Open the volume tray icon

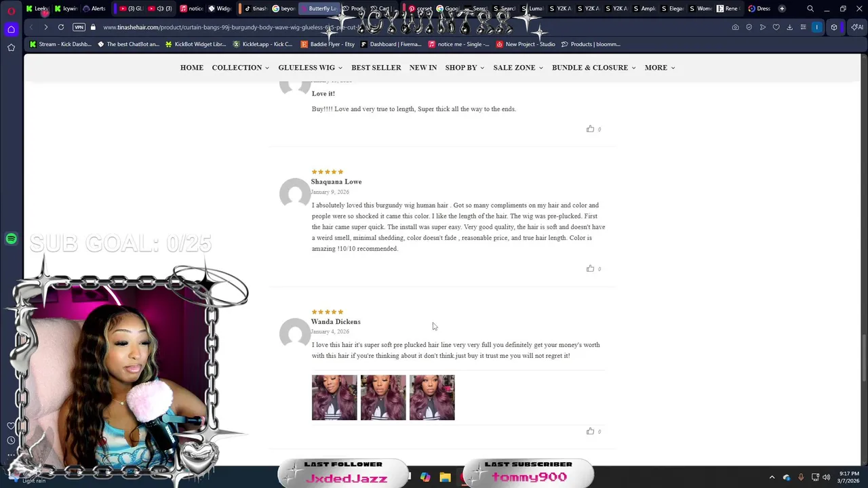pos(826,477)
